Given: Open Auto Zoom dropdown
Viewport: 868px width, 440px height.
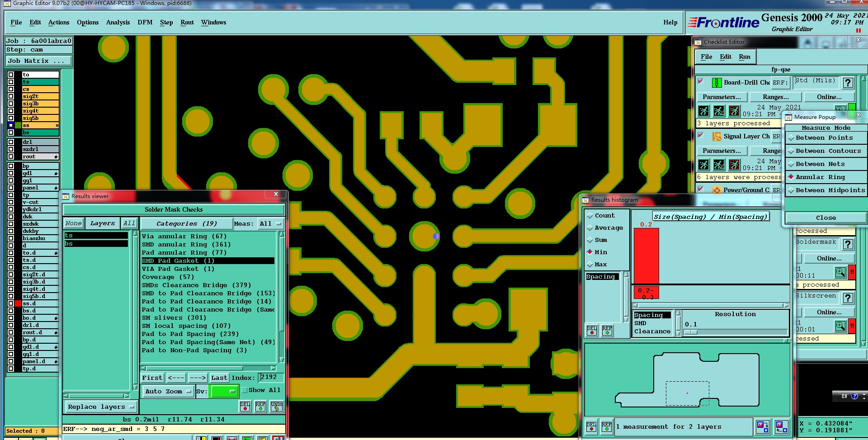Looking at the screenshot, I should (168, 392).
